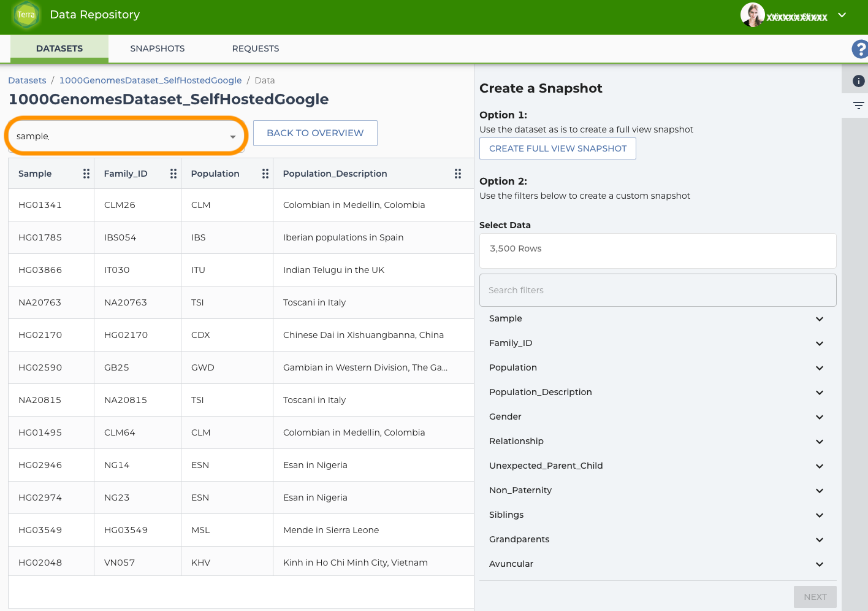Viewport: 868px width, 611px height.
Task: Expand the Gender filter
Action: pyautogui.click(x=819, y=417)
